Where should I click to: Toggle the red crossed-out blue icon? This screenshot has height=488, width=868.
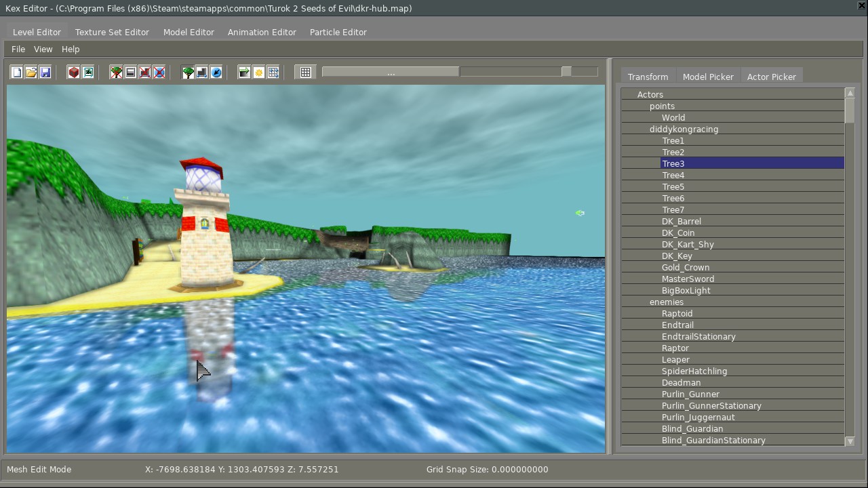point(159,73)
